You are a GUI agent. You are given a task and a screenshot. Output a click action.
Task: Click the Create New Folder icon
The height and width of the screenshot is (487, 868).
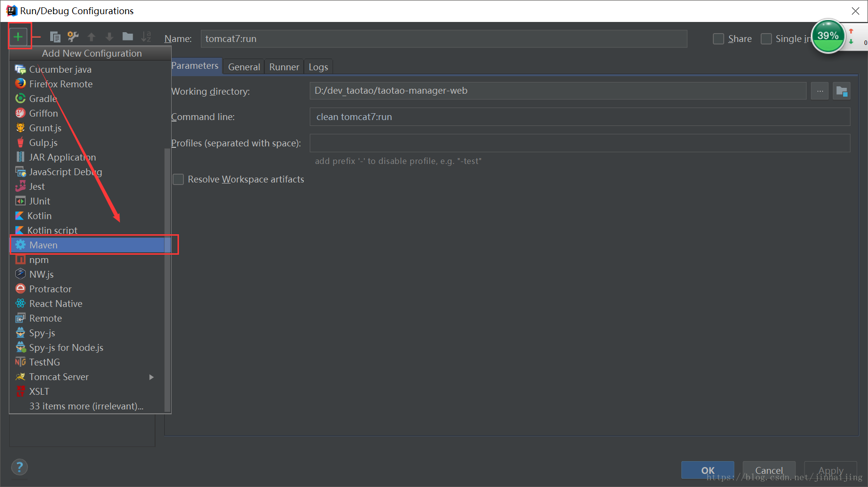tap(128, 37)
